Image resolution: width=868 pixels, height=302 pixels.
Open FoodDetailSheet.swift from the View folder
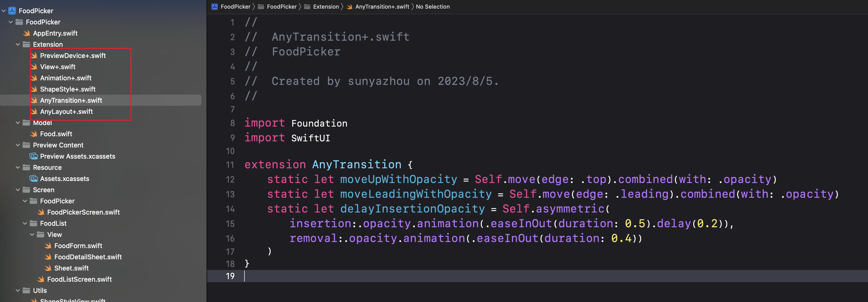point(88,257)
